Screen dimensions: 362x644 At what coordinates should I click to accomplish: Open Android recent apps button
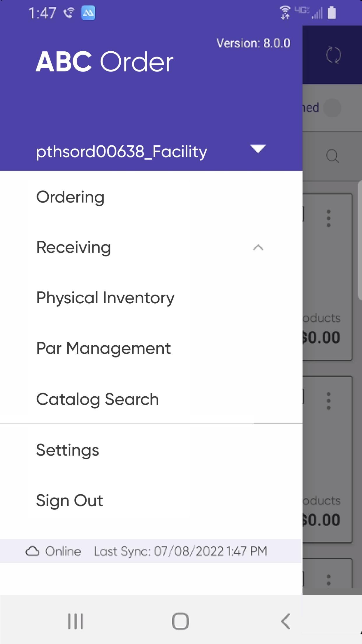(75, 621)
